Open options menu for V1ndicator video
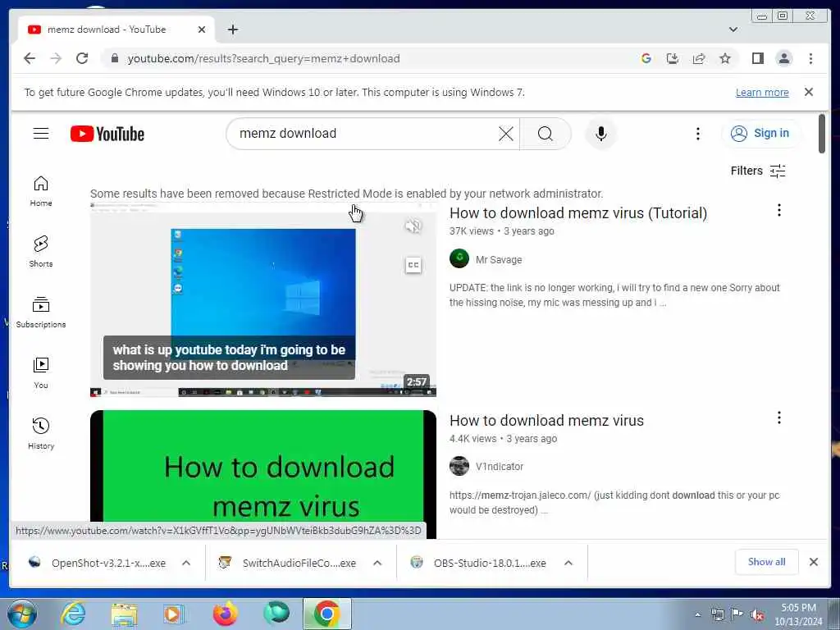This screenshot has width=840, height=630. (x=779, y=418)
